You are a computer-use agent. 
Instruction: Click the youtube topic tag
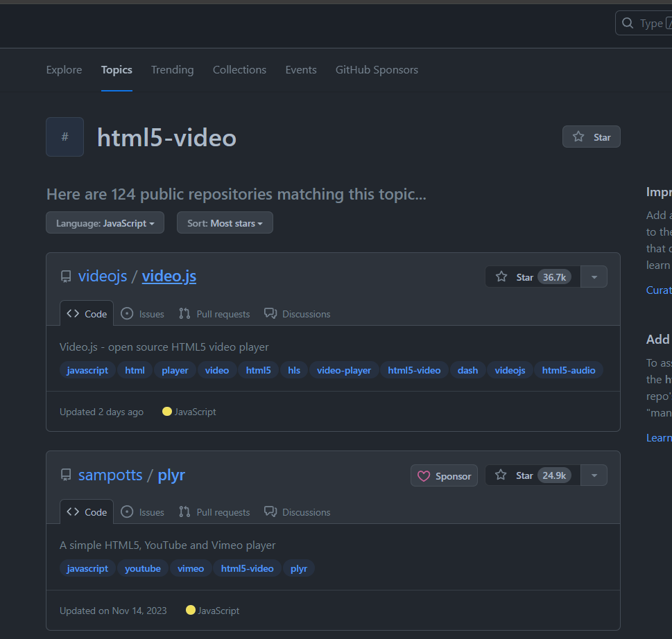coord(143,568)
